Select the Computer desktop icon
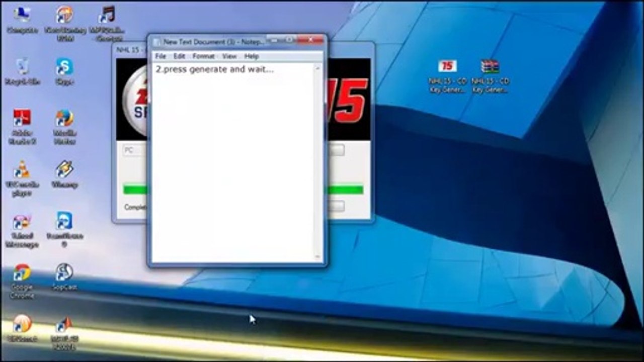Viewport: 644px width, 362px height. click(x=22, y=19)
